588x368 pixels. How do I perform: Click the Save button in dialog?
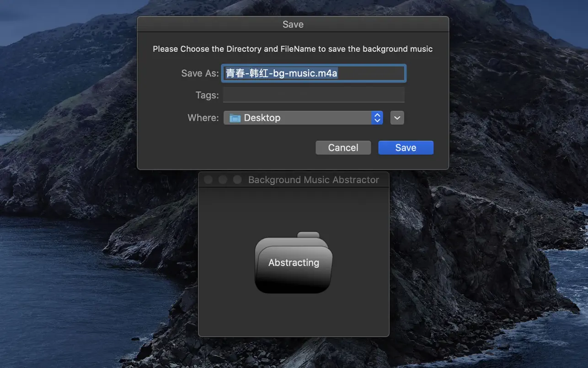pyautogui.click(x=406, y=147)
